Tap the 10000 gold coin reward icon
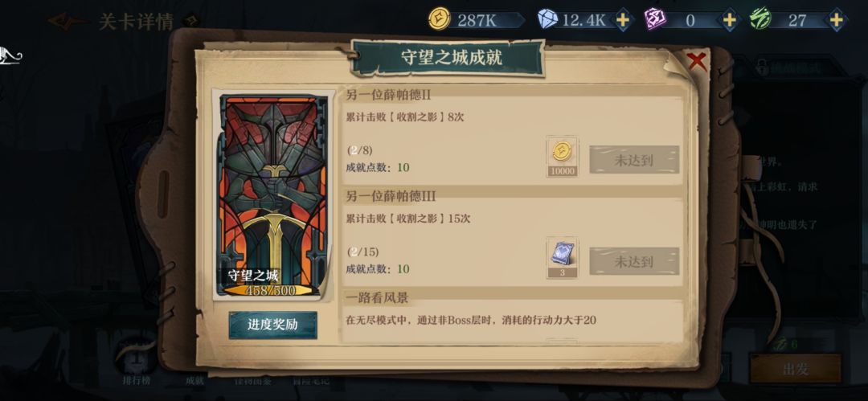Viewport: 868px width, 401px height. 563,156
